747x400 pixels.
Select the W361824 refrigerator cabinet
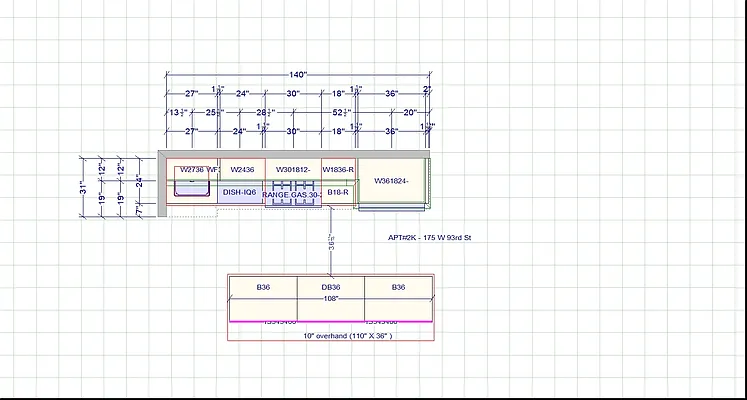point(393,181)
